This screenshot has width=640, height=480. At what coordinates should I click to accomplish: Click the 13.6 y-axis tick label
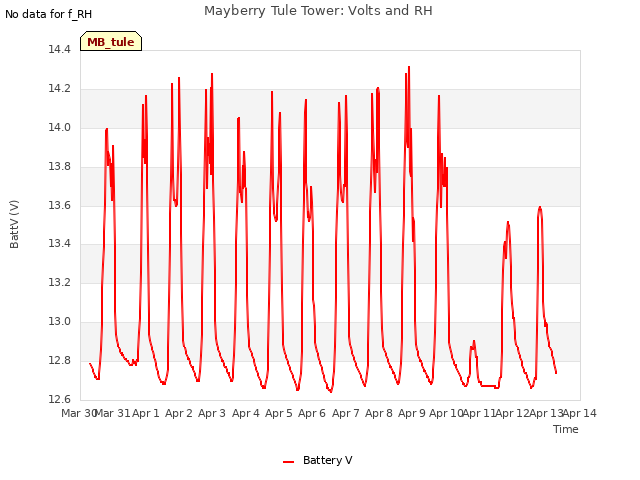point(59,205)
